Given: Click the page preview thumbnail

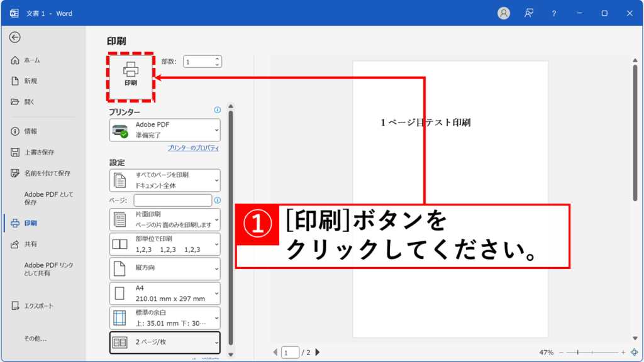Looking at the screenshot, I should click(450, 199).
